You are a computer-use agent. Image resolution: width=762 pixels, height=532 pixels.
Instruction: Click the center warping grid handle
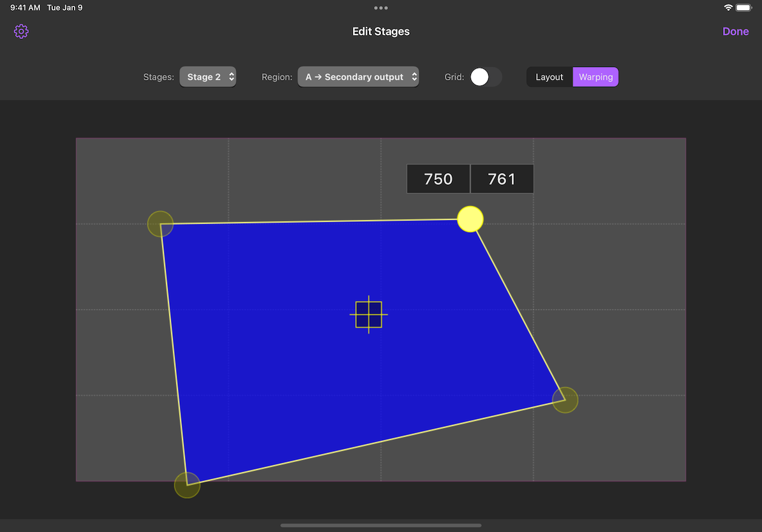tap(369, 314)
